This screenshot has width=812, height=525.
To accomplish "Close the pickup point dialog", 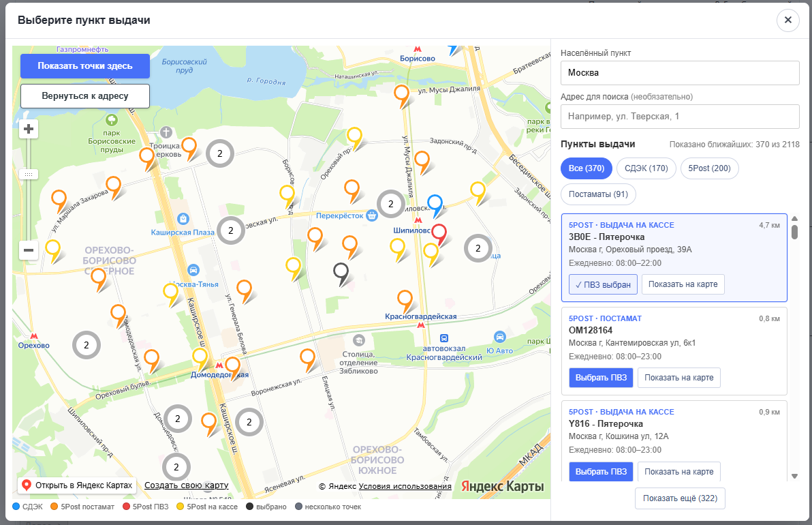I will [787, 20].
